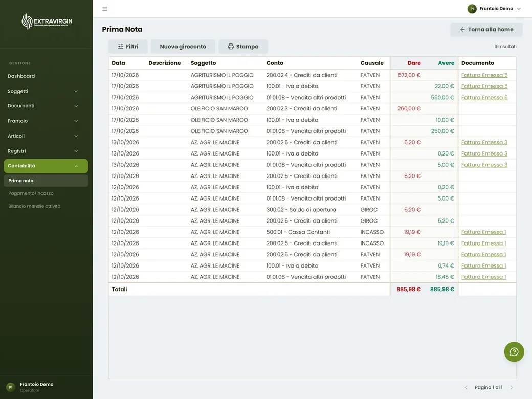This screenshot has height=399, width=532.
Task: Select the 250,00 € Avere amount
Action: point(442,131)
